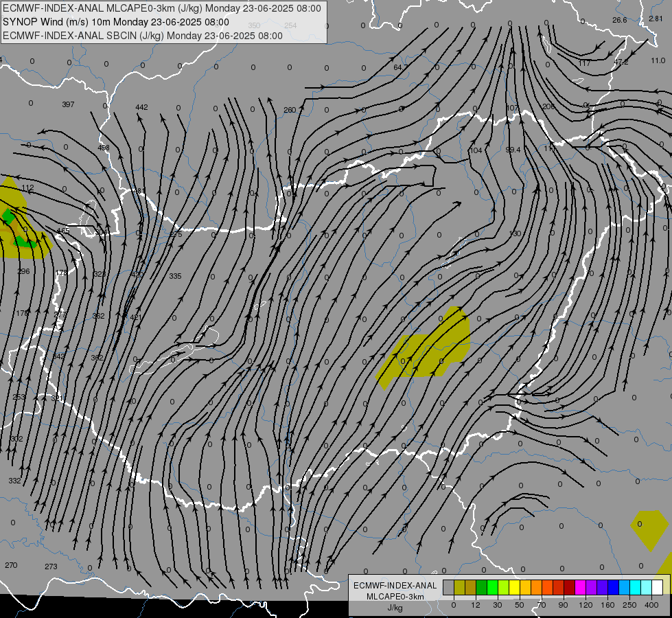Image resolution: width=672 pixels, height=618 pixels.
Task: Select the SYNOP Wind 10m header line
Action: pyautogui.click(x=116, y=22)
